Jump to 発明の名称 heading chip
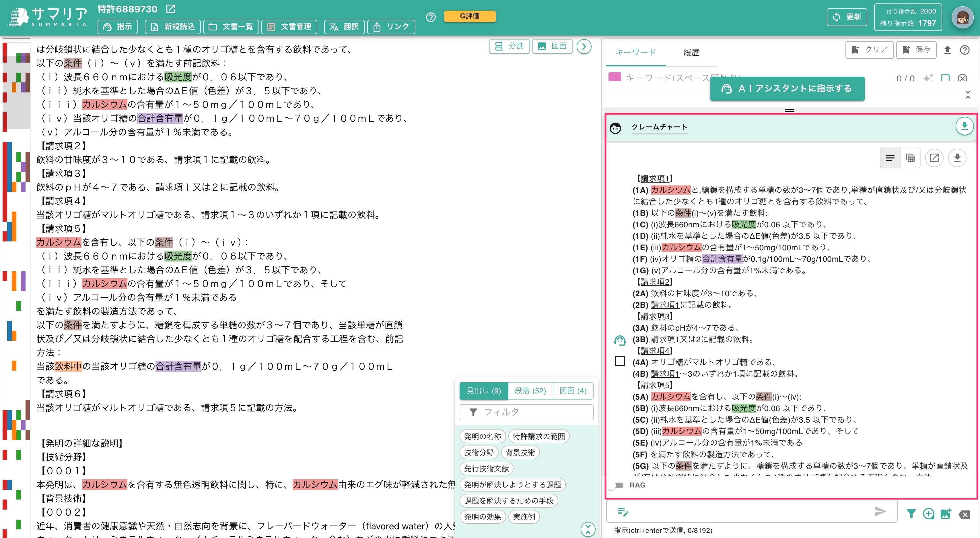Viewport: 980px width, 538px height. [x=482, y=437]
